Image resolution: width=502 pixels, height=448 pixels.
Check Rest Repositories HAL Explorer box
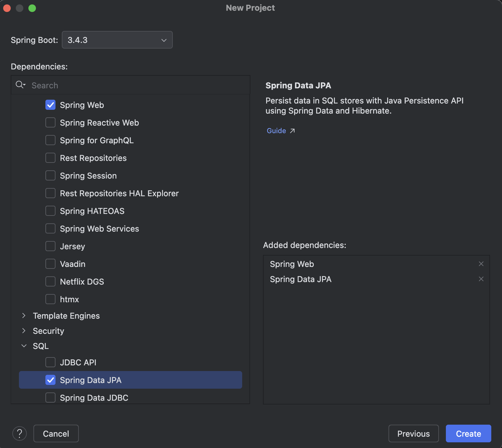click(x=50, y=193)
